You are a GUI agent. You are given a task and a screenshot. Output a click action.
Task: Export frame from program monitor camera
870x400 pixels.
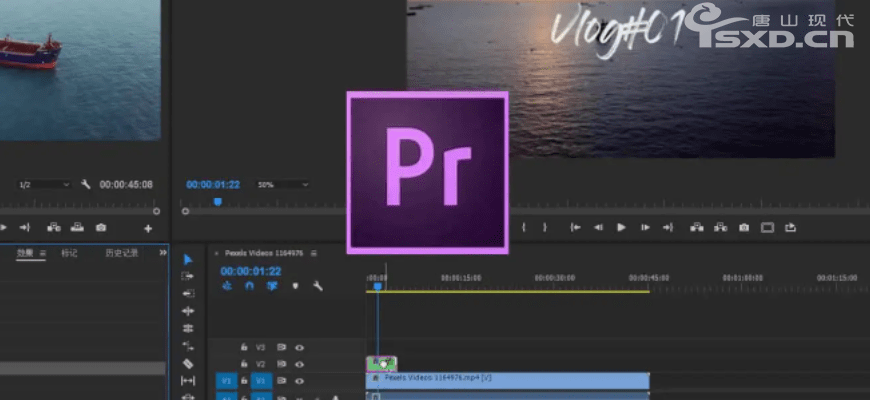pos(743,227)
